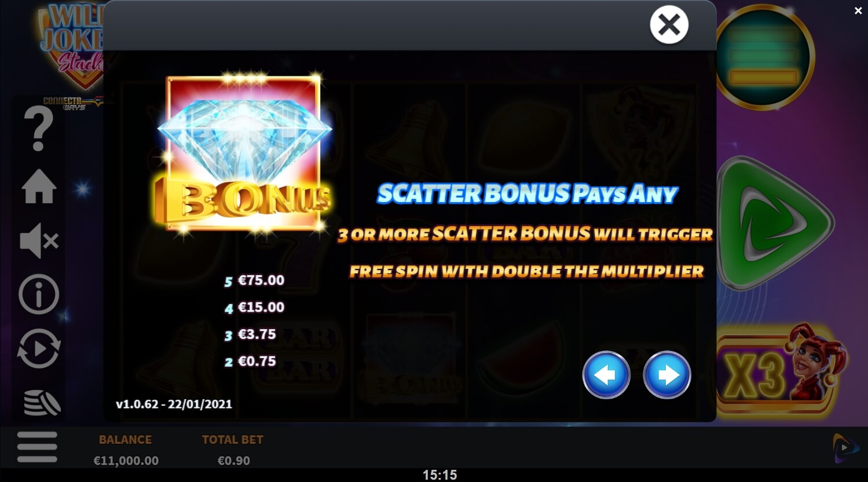This screenshot has width=868, height=482.
Task: Open the help question mark icon
Action: (x=39, y=129)
